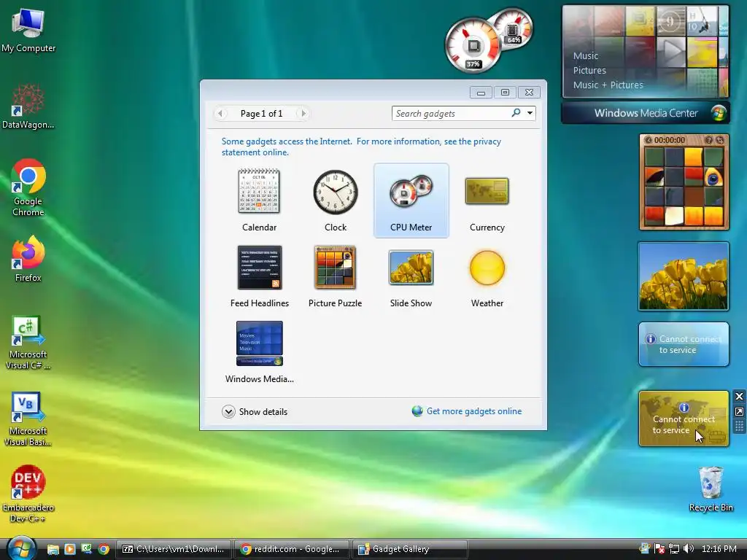
Task: Select the Slide Show gadget in gallery
Action: (x=411, y=276)
